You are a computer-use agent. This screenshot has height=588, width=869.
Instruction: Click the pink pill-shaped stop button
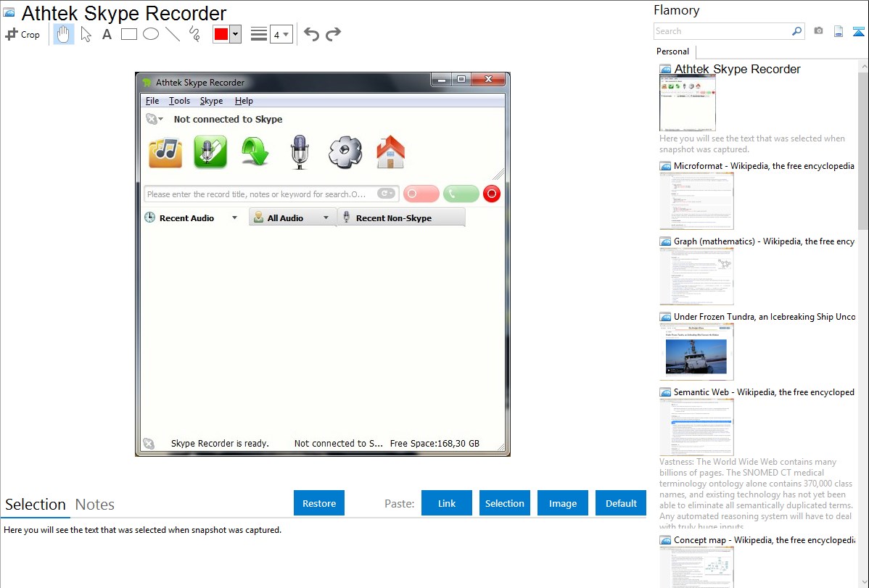[421, 194]
